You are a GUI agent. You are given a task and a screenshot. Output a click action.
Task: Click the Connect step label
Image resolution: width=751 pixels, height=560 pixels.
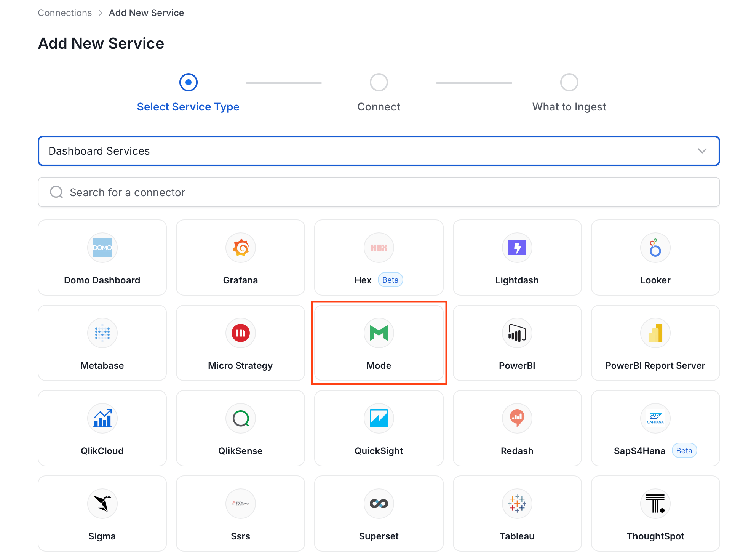[x=379, y=107]
